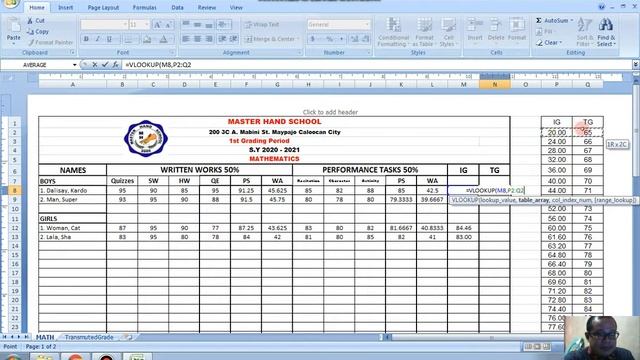
Task: Click the Paste icon in the Clipboard group
Action: (13, 25)
